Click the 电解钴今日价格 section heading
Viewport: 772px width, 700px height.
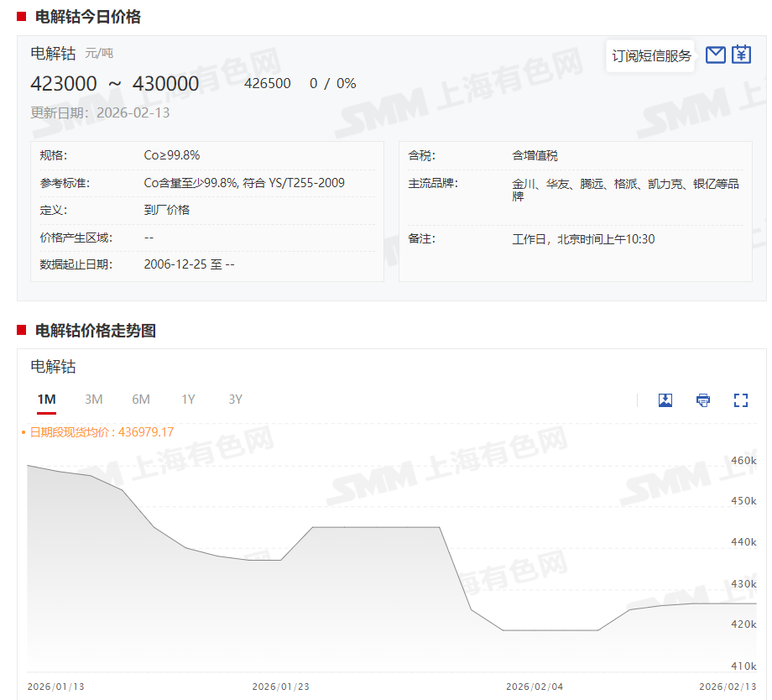pyautogui.click(x=88, y=17)
